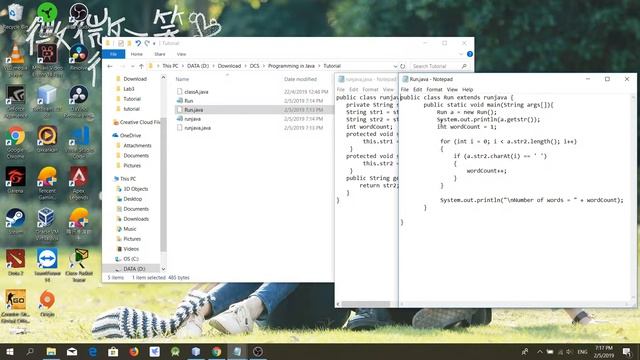Screen dimensions: 640x360
Task: Launch Firefox from the taskbar
Action: coord(134,351)
